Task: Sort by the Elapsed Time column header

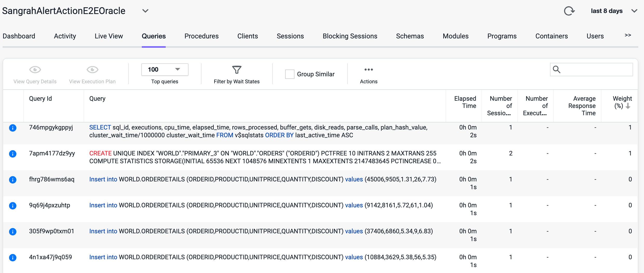Action: 465,102
